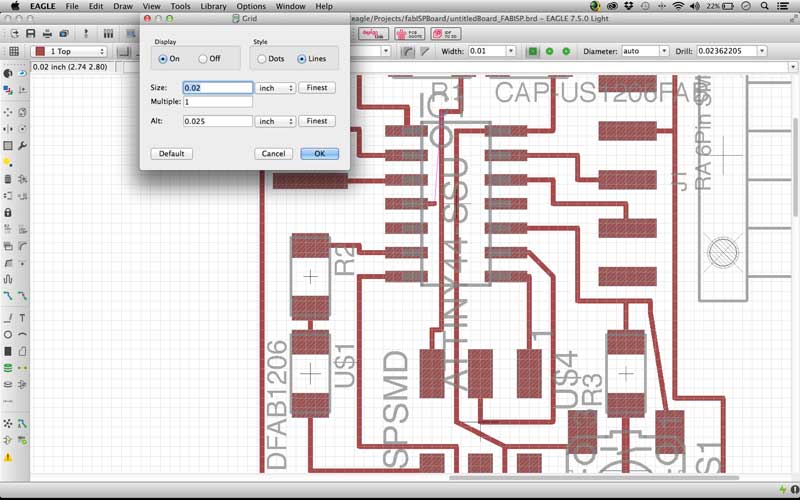Screen dimensions: 800x500
Task: Select the Group tool
Action: coord(8,145)
